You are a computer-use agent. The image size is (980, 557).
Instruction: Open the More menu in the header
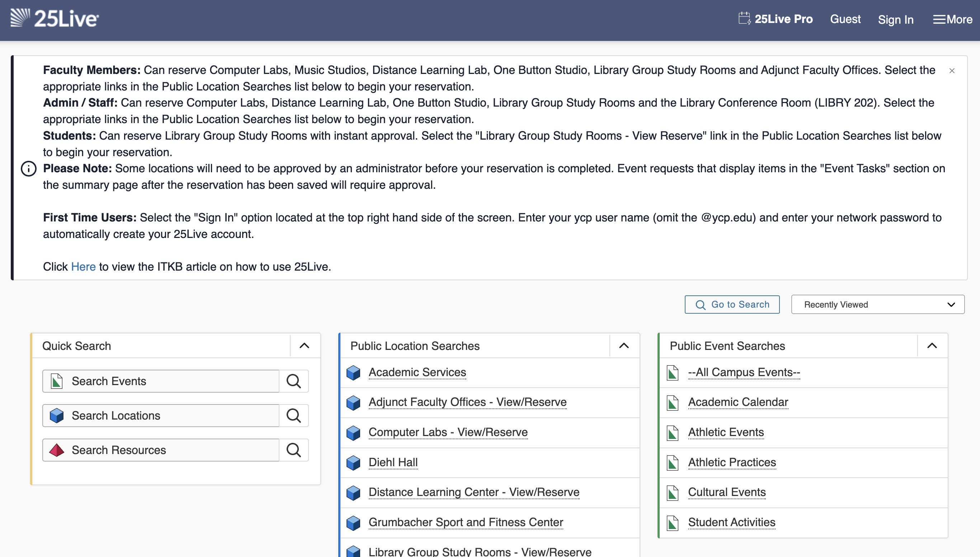click(952, 19)
